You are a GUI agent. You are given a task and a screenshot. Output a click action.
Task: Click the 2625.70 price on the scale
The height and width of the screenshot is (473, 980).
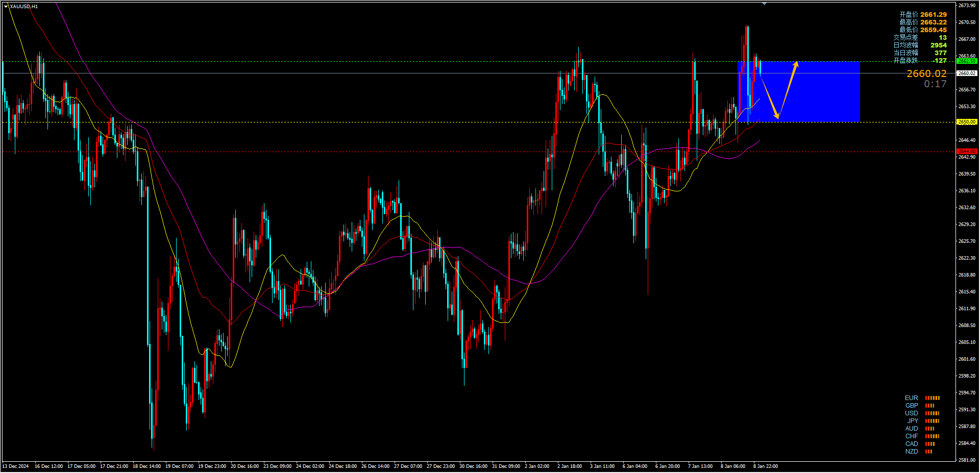[967, 241]
